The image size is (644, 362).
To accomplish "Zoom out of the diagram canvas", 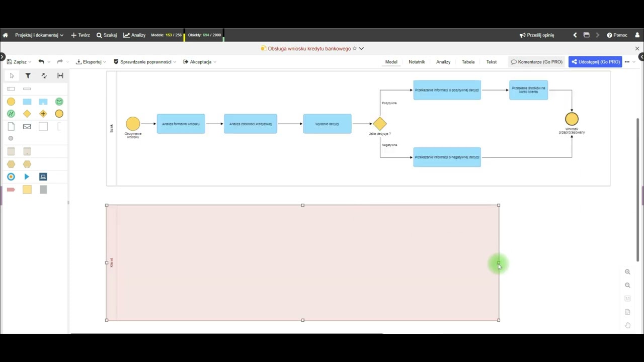I will [x=627, y=285].
